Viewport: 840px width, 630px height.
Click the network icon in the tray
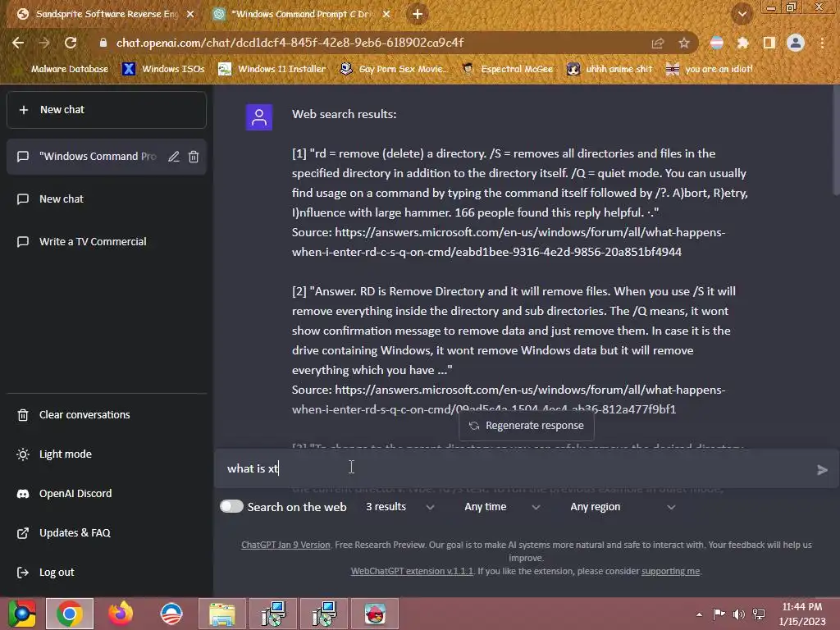tap(759, 614)
